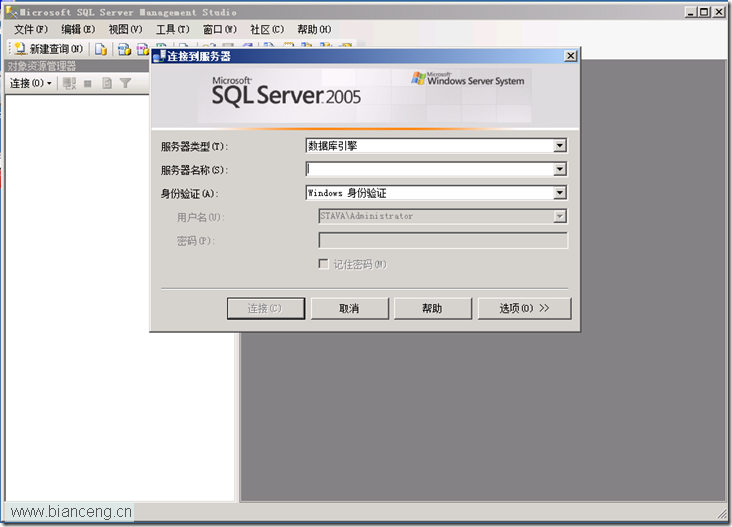The image size is (732, 527).
Task: Open the 视图(V) menu
Action: 125,29
